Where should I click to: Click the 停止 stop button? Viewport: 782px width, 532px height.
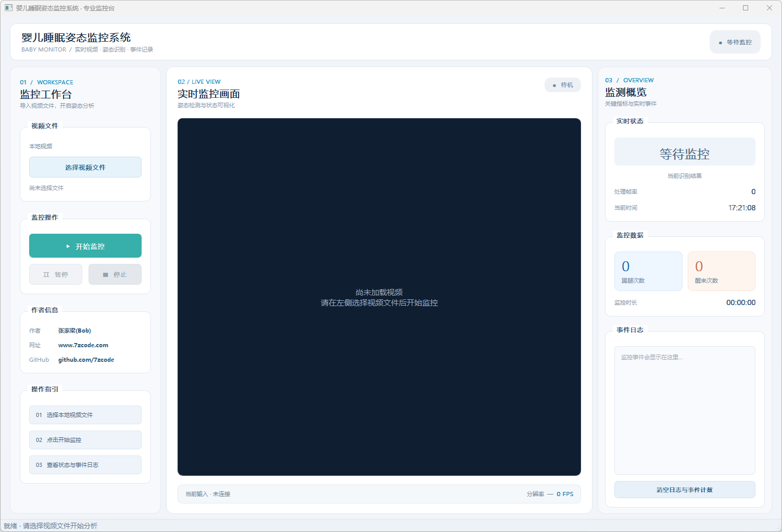point(115,274)
